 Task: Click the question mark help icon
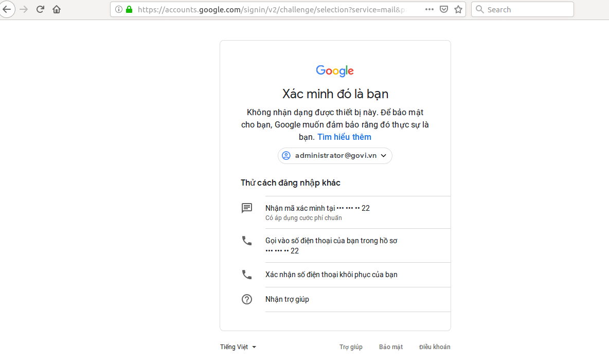click(246, 299)
